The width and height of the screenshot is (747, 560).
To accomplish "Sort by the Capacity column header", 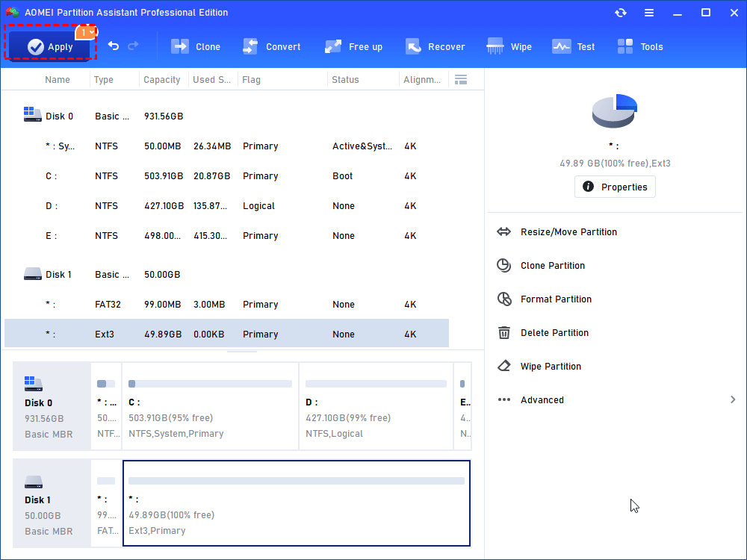I will pyautogui.click(x=162, y=80).
